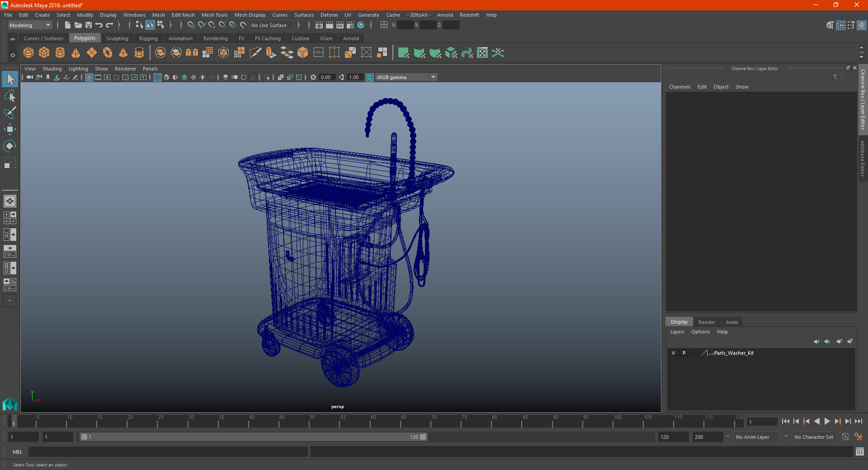Open the shelf tab list menu
Screen dimensions: 868x470
click(x=13, y=39)
